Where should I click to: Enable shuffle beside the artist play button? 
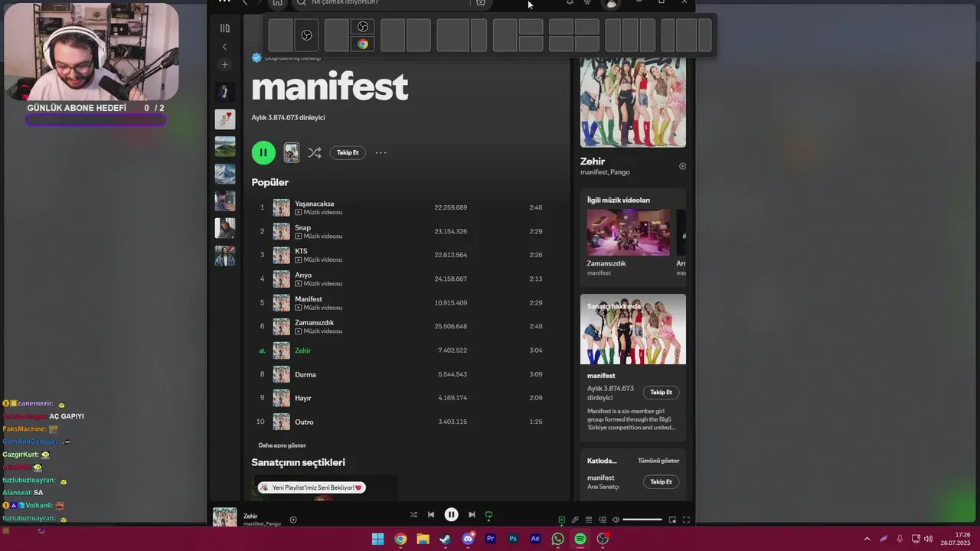click(314, 152)
